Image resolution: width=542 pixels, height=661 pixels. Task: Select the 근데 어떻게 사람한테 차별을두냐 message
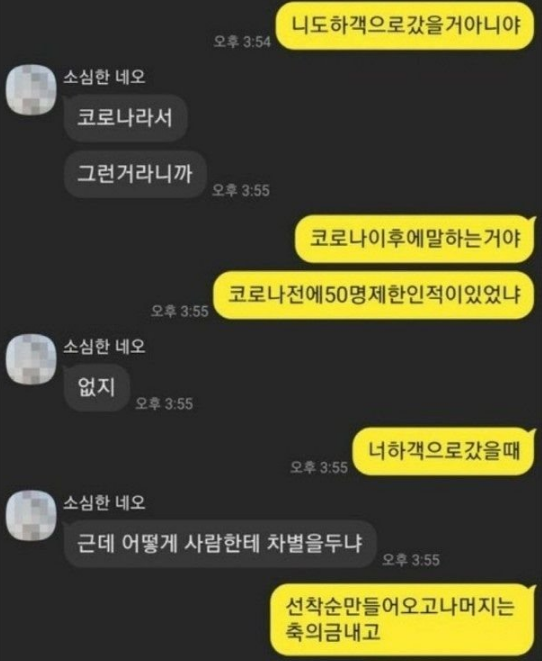220,543
